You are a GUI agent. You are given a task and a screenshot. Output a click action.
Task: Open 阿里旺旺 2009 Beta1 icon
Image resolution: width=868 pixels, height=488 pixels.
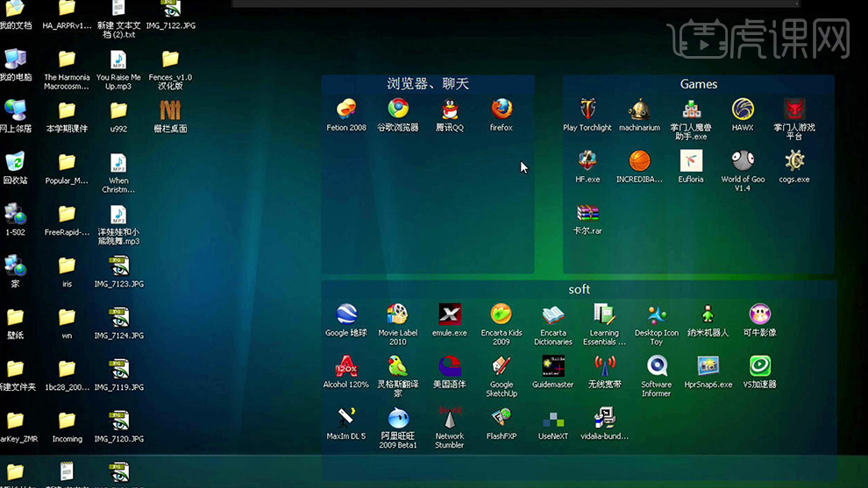point(398,418)
